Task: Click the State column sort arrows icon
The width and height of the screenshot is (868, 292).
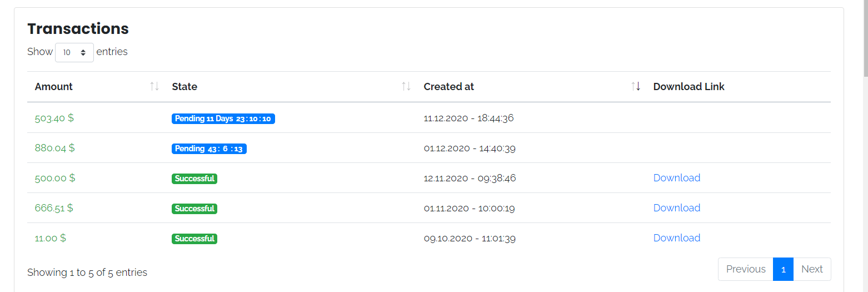Action: (406, 86)
